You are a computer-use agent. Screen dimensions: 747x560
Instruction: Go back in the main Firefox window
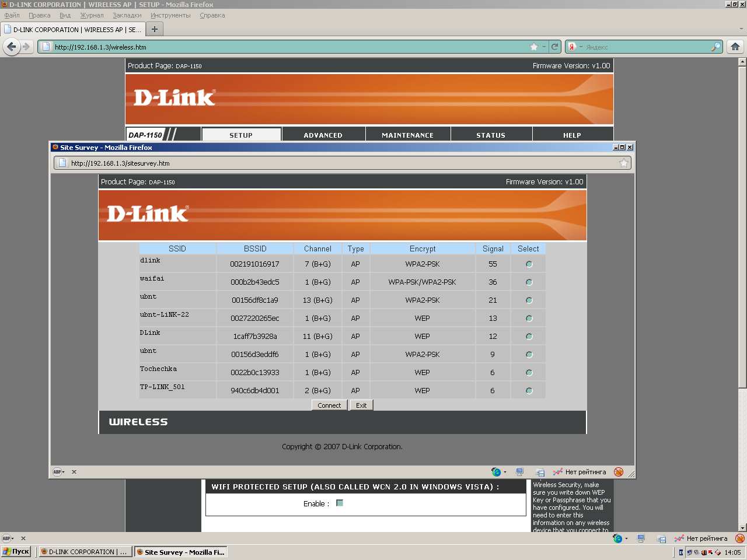(x=12, y=47)
